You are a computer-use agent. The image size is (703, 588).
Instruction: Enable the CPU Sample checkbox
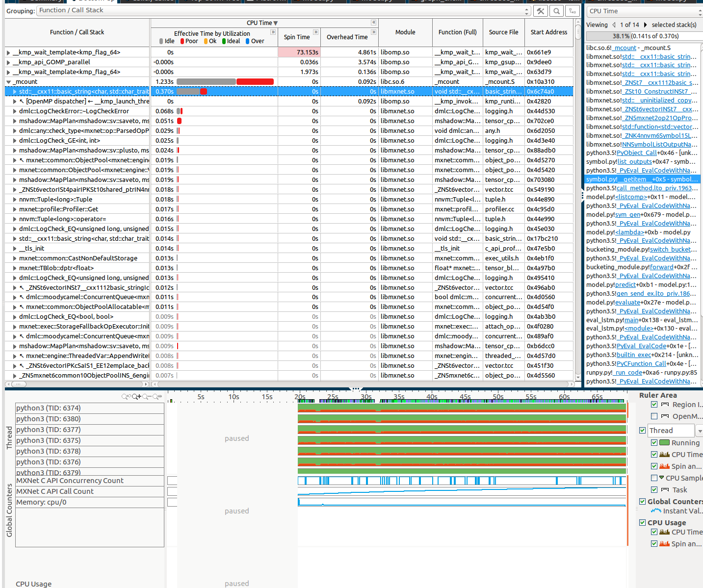point(654,478)
